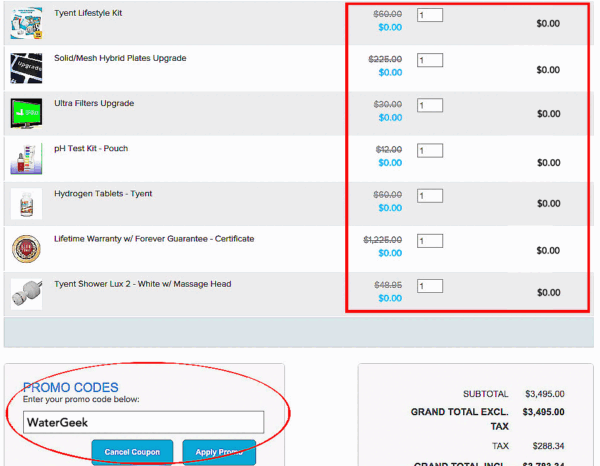Image resolution: width=600 pixels, height=466 pixels.
Task: Open the pH Test Kit Pouch thumbnail
Action: [26, 158]
